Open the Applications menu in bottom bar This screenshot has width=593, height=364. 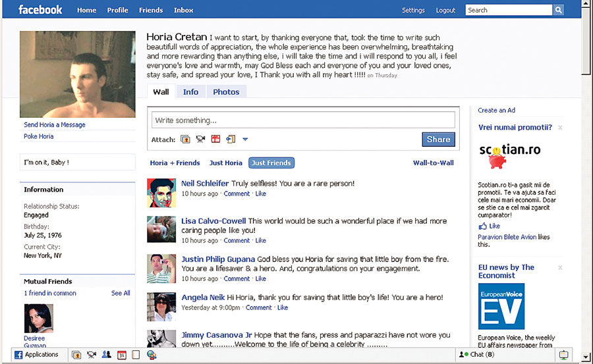36,355
